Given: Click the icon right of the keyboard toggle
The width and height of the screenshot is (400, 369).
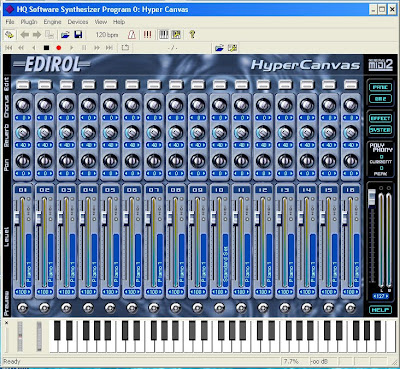Looking at the screenshot, I should (176, 35).
